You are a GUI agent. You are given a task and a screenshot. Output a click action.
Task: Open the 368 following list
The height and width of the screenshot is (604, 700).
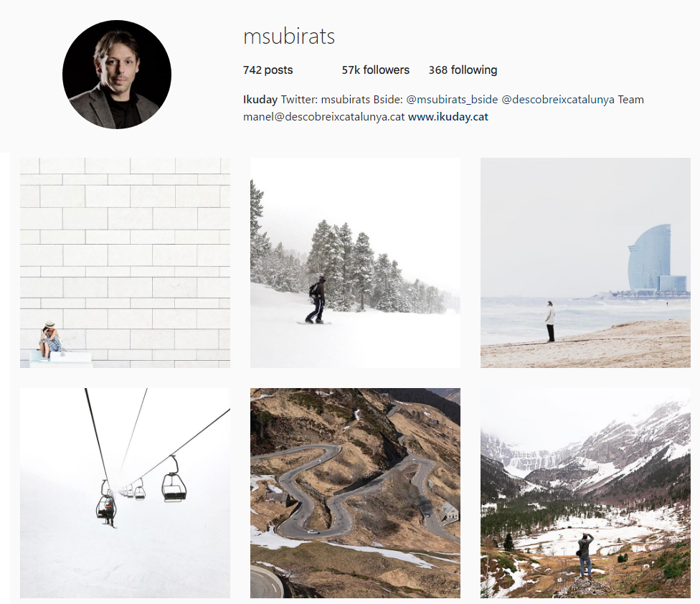463,70
